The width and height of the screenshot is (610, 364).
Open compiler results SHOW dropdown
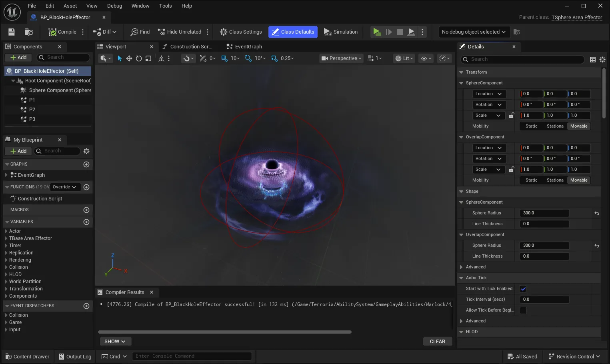tap(115, 342)
